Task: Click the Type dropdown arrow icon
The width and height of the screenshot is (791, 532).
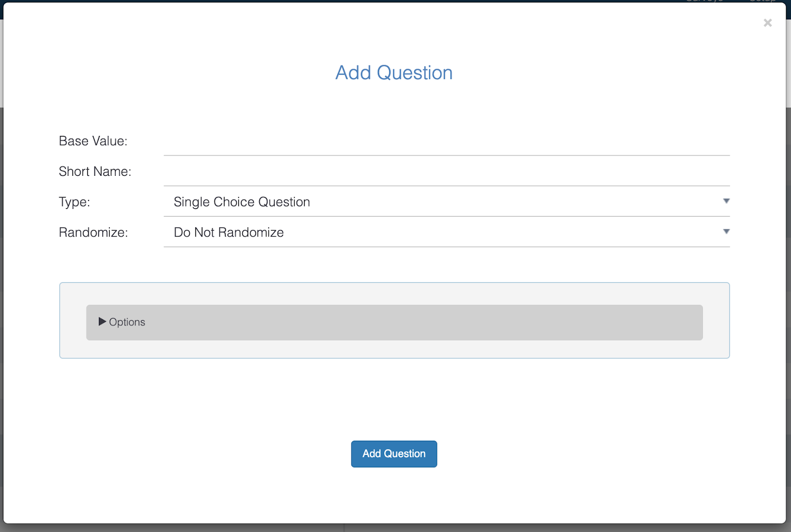Action: [726, 201]
